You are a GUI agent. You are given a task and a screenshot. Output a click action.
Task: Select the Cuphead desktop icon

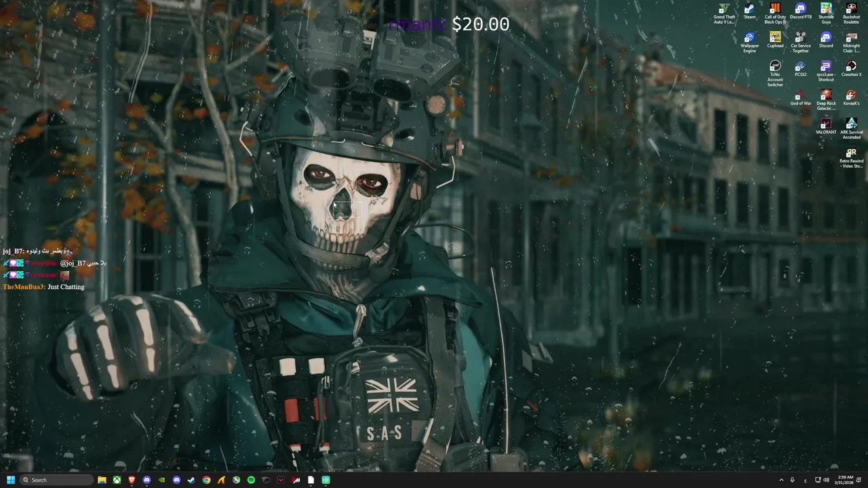coord(775,40)
